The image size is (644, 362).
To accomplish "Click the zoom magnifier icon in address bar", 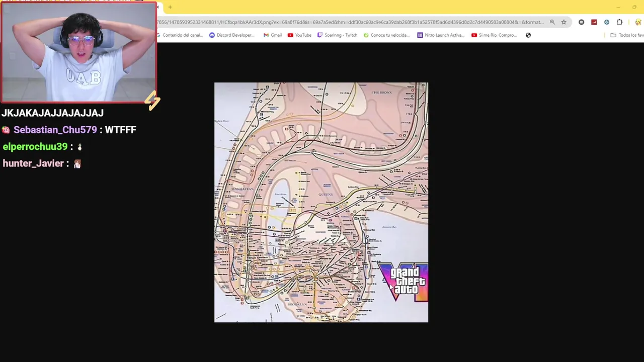I will click(552, 22).
